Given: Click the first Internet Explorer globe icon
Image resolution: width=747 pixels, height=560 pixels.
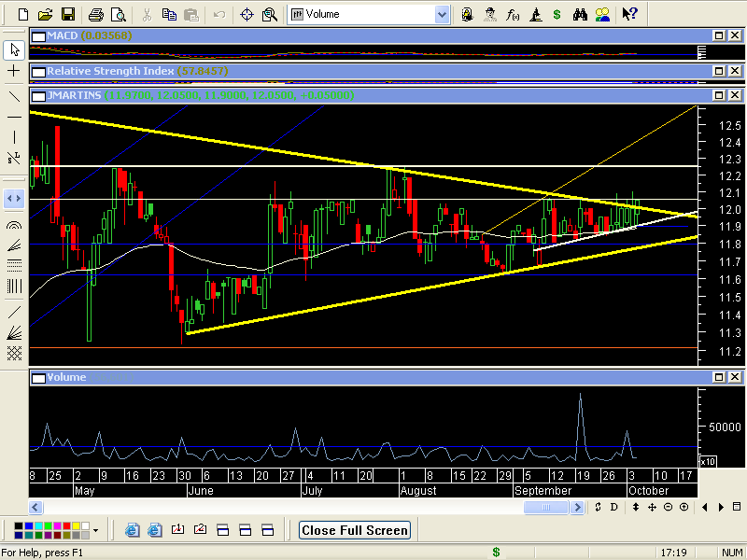Looking at the screenshot, I should [x=132, y=530].
